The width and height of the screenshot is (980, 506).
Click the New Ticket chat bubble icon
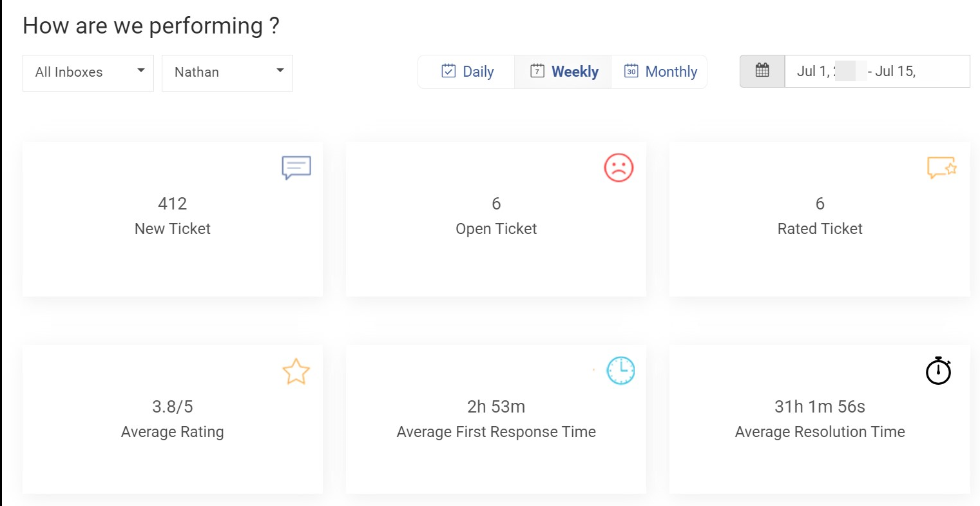coord(296,168)
